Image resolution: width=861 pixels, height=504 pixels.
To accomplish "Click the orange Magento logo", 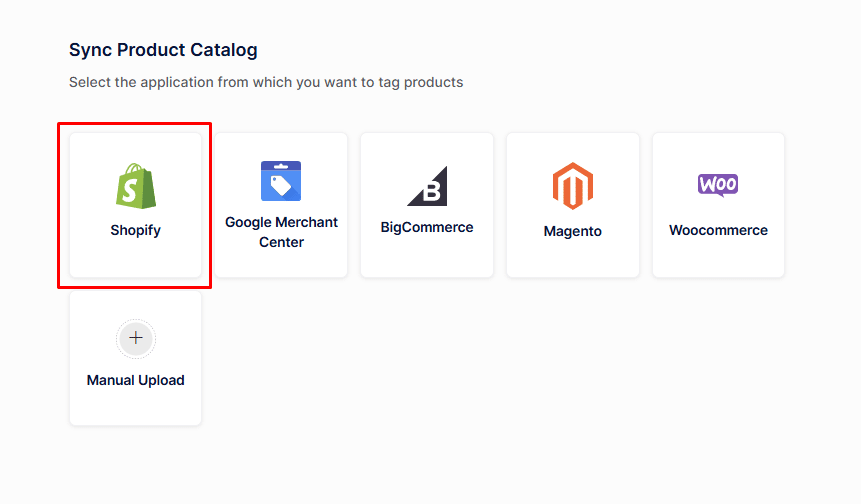I will (573, 186).
